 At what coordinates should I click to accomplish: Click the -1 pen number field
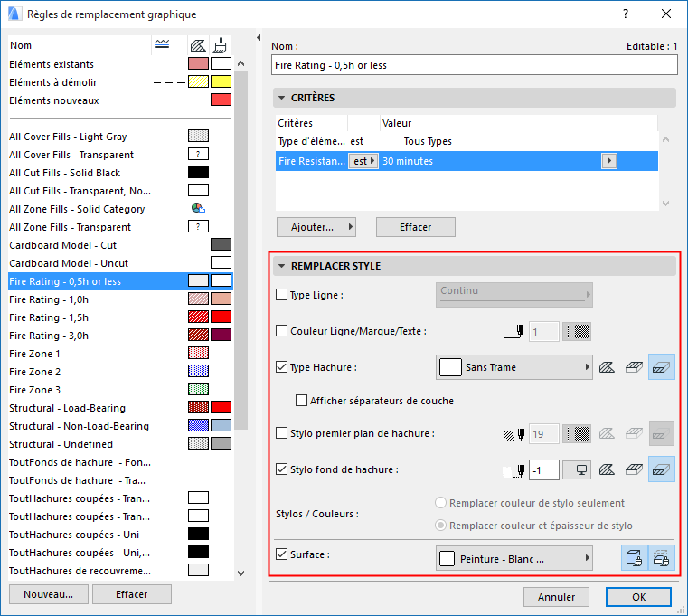(x=544, y=470)
